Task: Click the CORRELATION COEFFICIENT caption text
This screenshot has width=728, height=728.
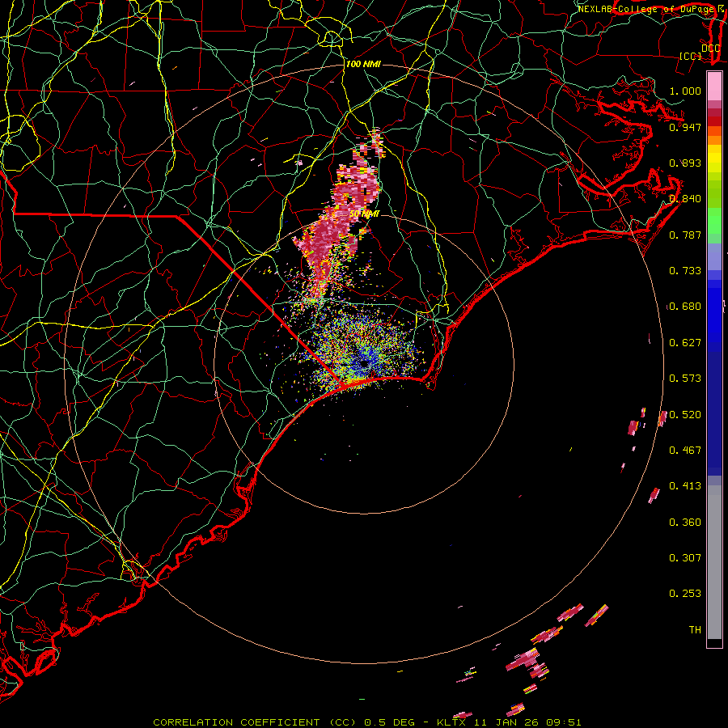Action: tap(236, 722)
